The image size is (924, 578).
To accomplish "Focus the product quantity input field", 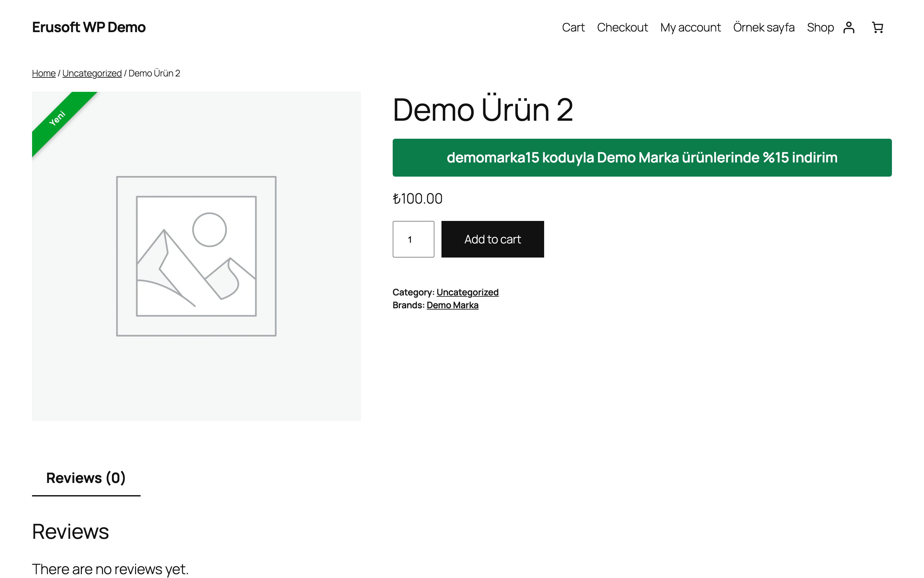I will (413, 239).
